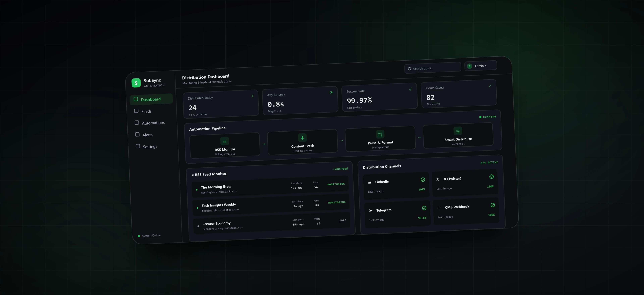Open The Morning Brew feed row
Viewport: 644px width, 295px height.
pos(270,186)
